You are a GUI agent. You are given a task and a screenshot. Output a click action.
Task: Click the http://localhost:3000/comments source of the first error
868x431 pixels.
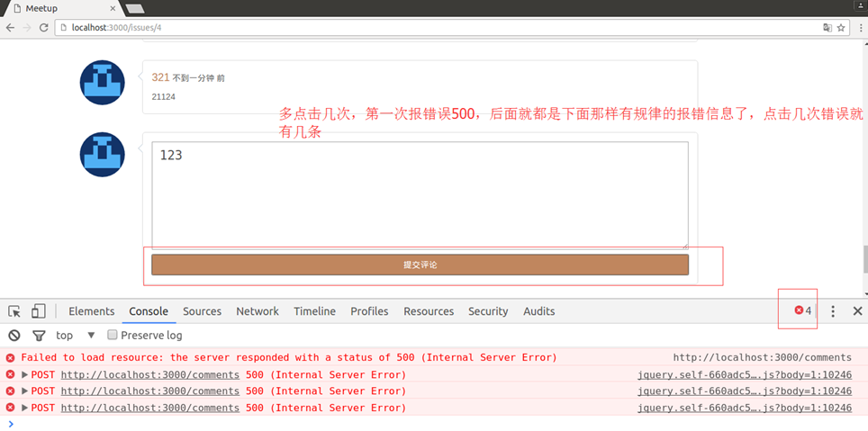[763, 357]
